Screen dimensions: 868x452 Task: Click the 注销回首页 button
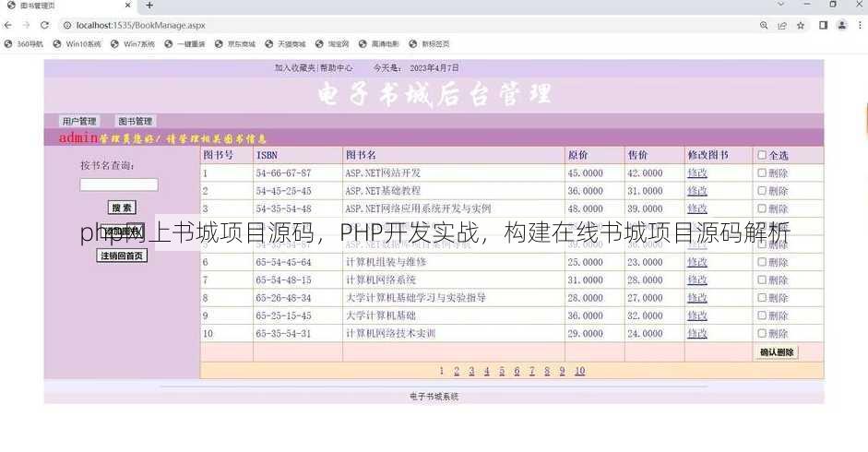point(122,256)
